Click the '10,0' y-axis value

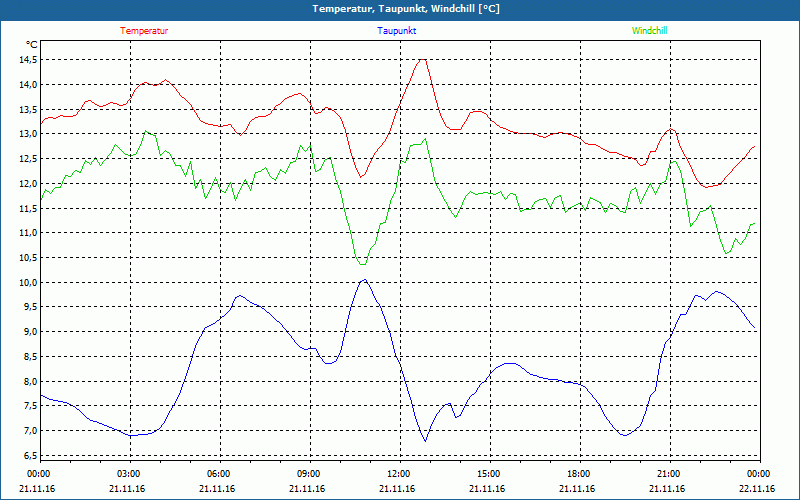pyautogui.click(x=29, y=282)
